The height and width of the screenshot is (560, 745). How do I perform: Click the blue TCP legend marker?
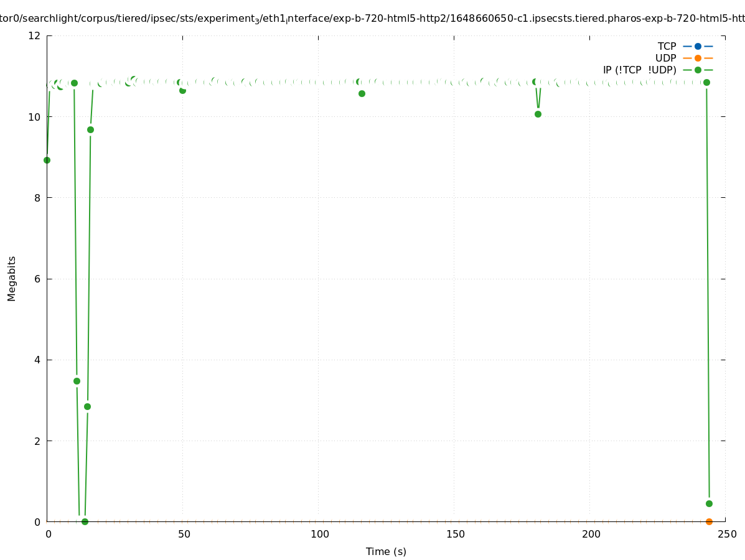click(698, 46)
